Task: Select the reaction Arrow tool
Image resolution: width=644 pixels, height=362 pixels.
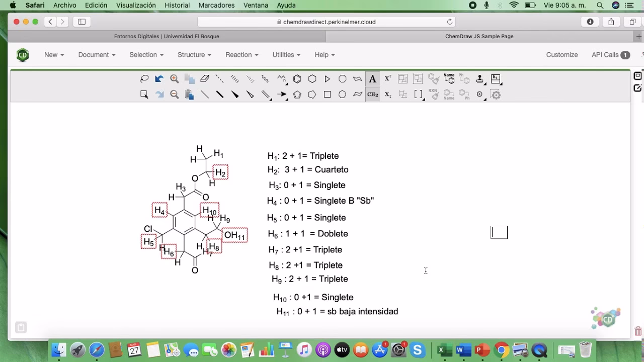Action: [282, 95]
